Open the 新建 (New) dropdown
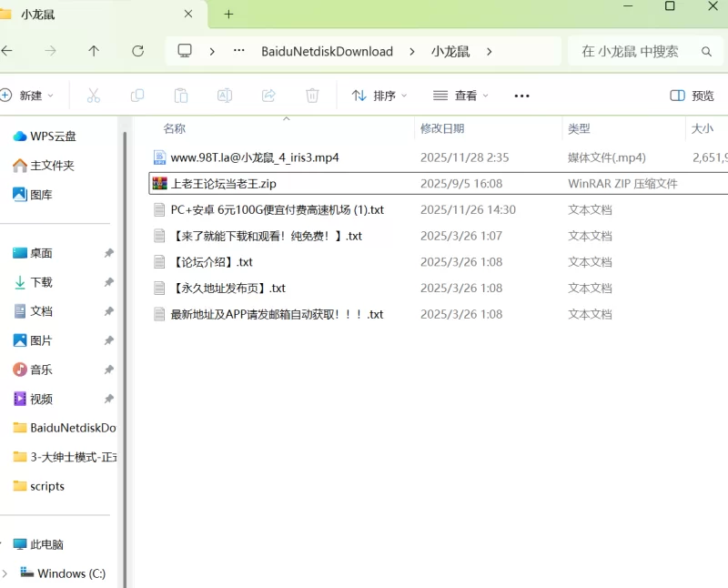The height and width of the screenshot is (588, 728). click(x=27, y=96)
